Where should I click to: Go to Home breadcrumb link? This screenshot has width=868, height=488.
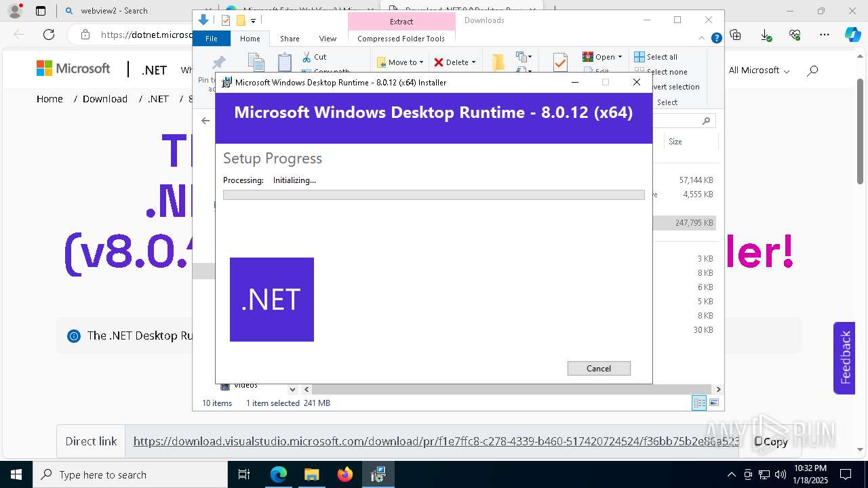(x=50, y=99)
